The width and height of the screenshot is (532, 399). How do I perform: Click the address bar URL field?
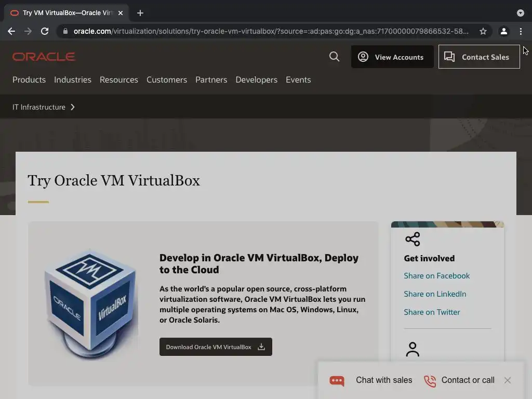tap(271, 31)
